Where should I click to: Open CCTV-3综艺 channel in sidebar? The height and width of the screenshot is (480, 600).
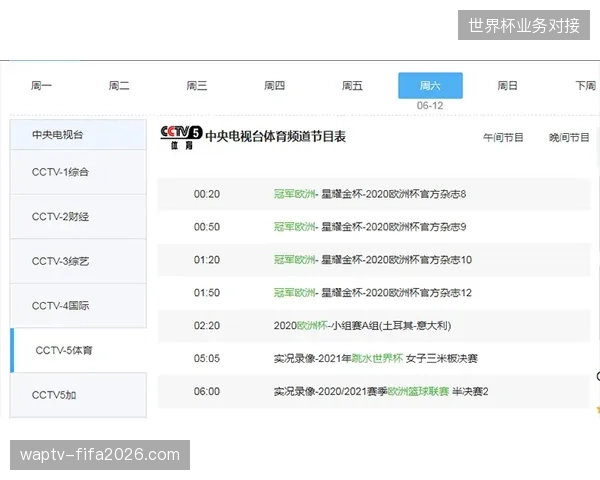78,261
